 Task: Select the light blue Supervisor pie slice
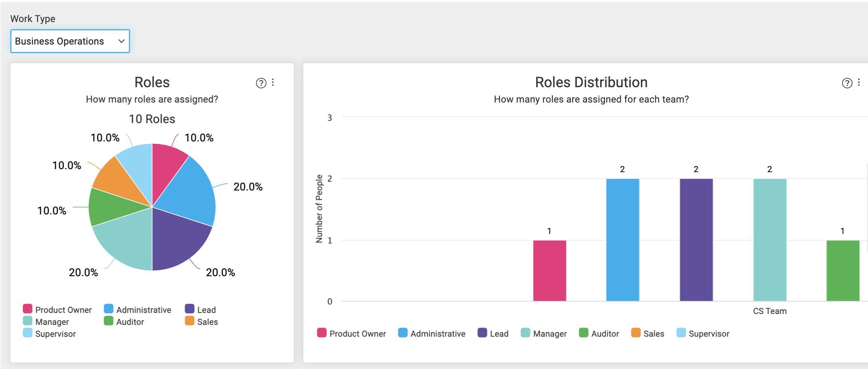pyautogui.click(x=138, y=165)
